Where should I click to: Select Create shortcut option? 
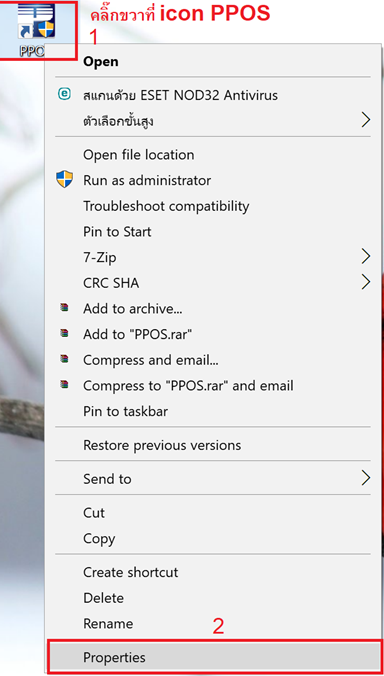tap(131, 572)
